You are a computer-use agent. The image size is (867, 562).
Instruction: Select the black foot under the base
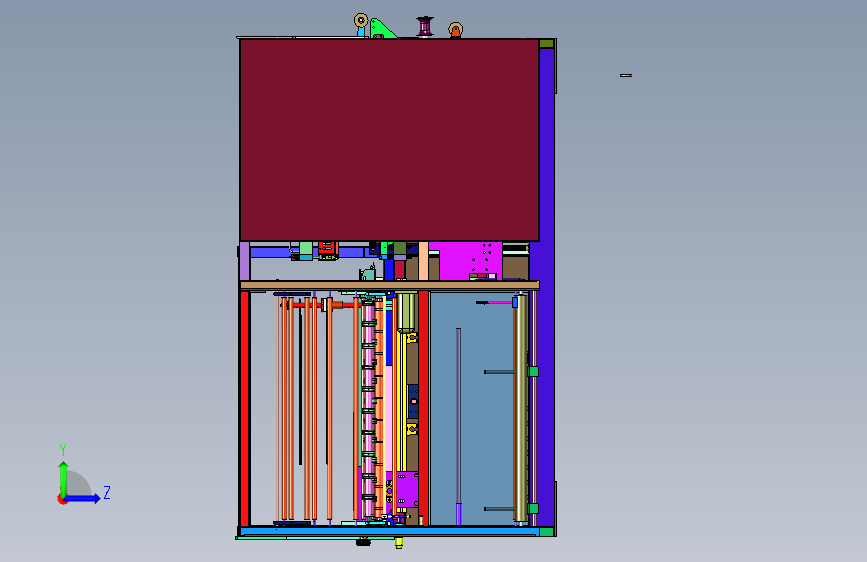click(x=363, y=542)
